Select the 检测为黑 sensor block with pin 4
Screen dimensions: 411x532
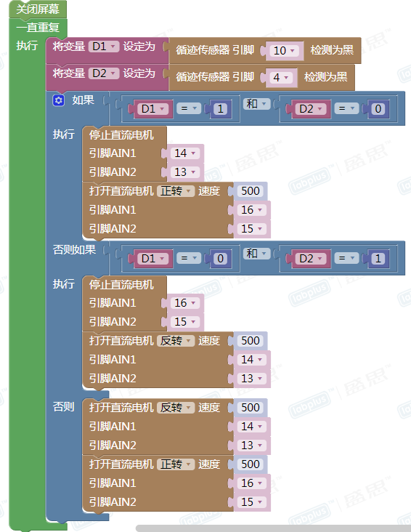tap(261, 77)
